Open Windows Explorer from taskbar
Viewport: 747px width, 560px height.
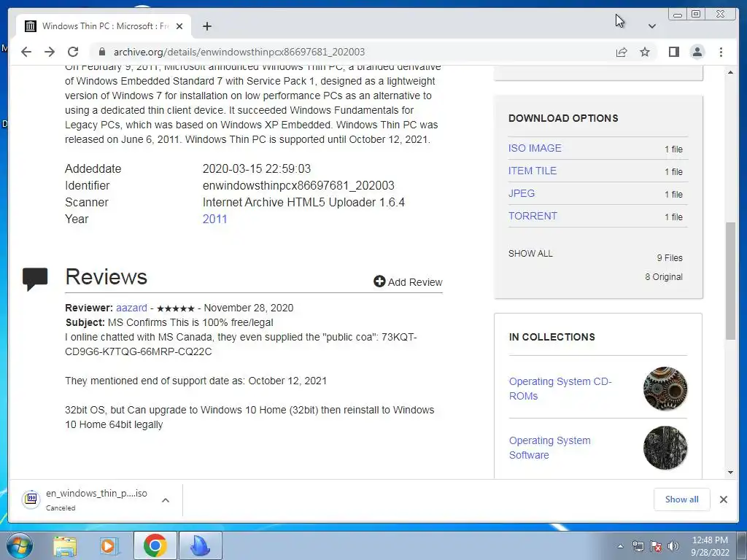pyautogui.click(x=64, y=545)
